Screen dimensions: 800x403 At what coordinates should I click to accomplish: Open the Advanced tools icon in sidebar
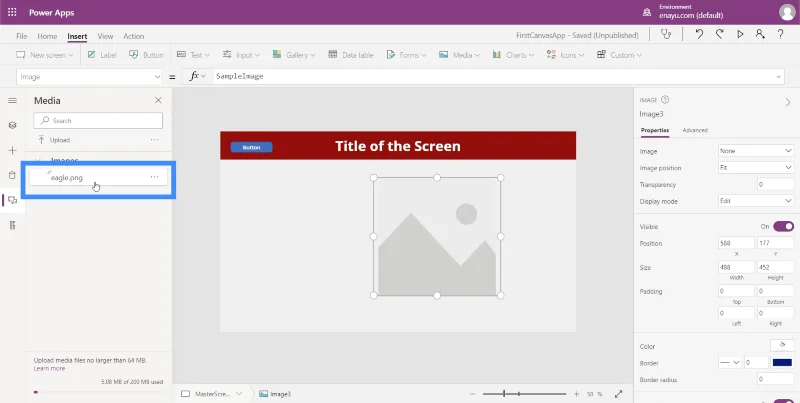(12, 225)
